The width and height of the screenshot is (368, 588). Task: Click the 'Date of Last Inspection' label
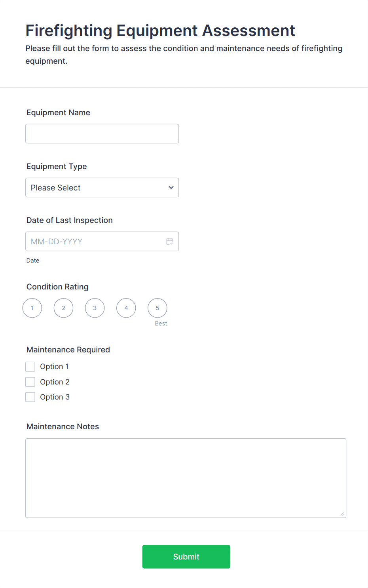[x=70, y=220]
